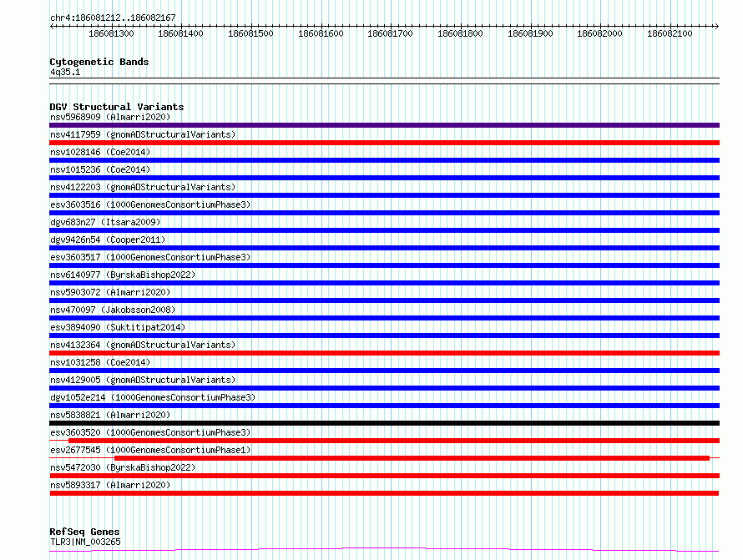Click the DGV Structural Variants track heading
Viewport: 743px width, 560px height.
117,107
